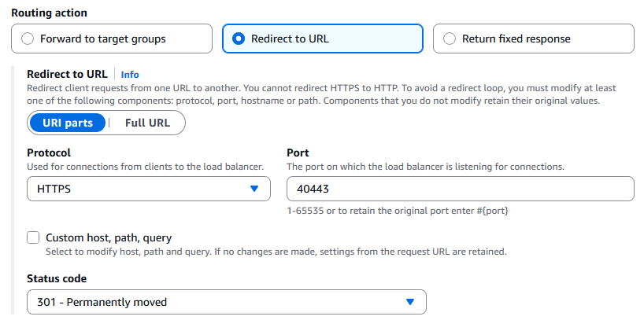The width and height of the screenshot is (644, 320).
Task: Click the Port field containing 40443
Action: coord(460,189)
